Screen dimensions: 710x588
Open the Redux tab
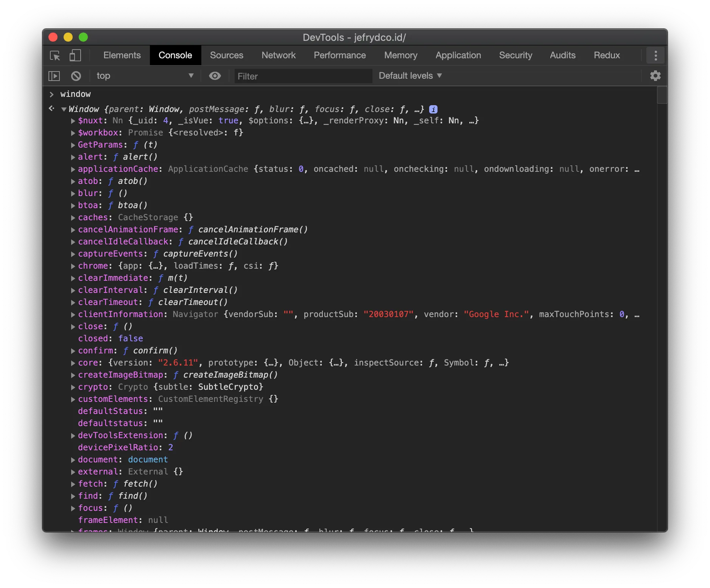click(x=606, y=56)
